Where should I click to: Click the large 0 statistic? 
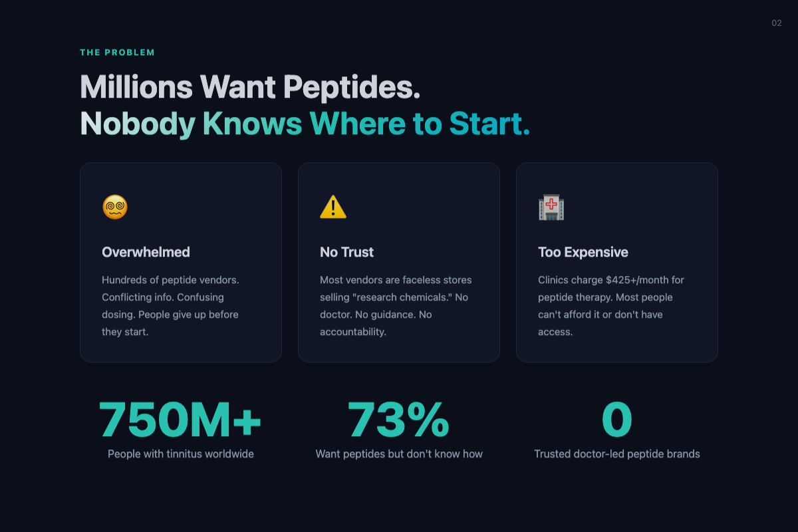[x=617, y=420]
